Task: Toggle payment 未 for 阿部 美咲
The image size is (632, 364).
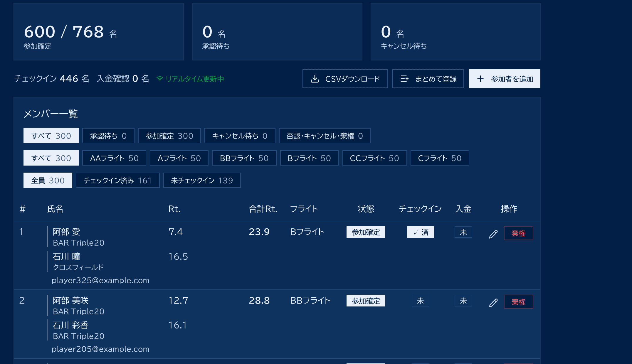Action: pos(463,301)
